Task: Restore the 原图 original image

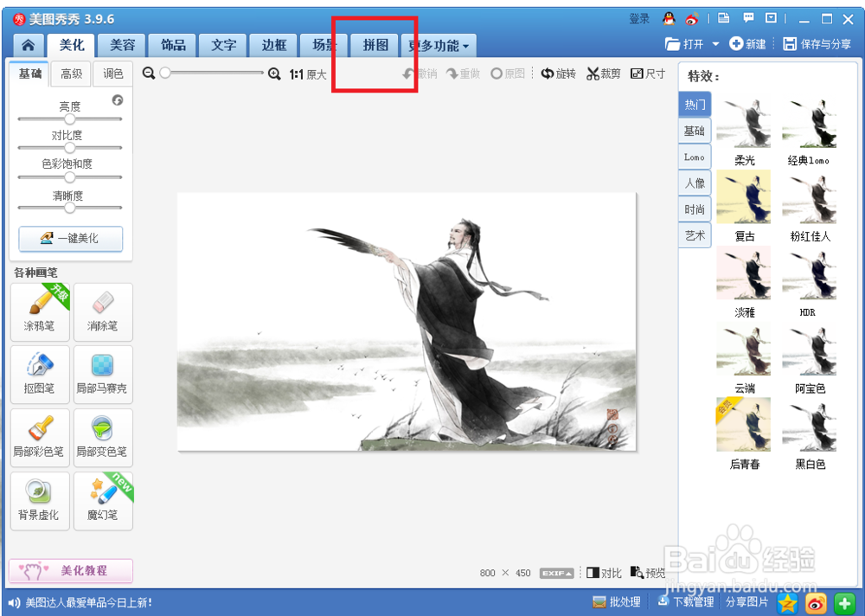Action: [508, 74]
